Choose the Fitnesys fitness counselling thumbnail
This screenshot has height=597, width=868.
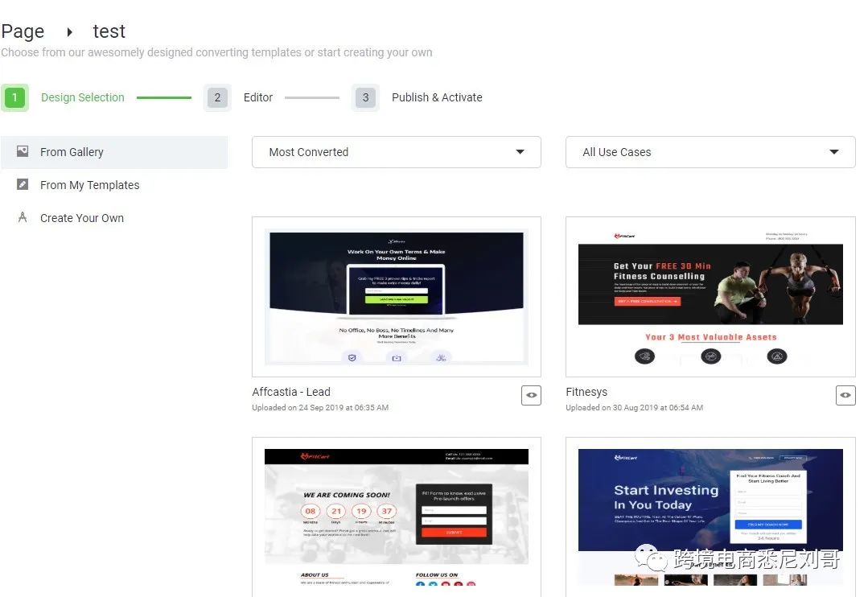pos(710,297)
